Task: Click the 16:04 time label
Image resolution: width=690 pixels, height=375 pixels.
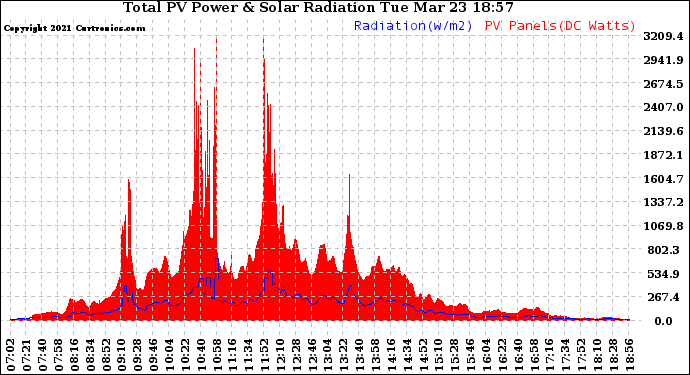Action: point(487,355)
